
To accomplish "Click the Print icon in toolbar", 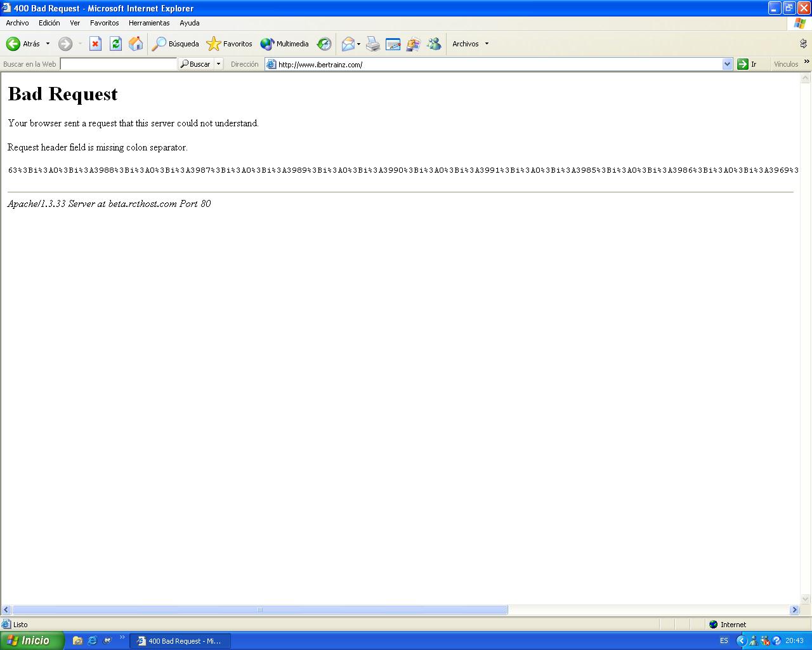I will click(373, 44).
